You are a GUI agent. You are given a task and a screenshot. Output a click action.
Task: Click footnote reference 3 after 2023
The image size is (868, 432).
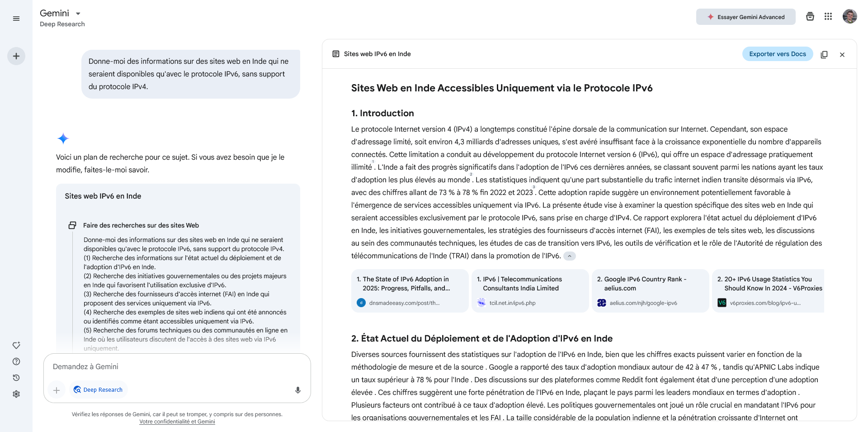(534, 187)
